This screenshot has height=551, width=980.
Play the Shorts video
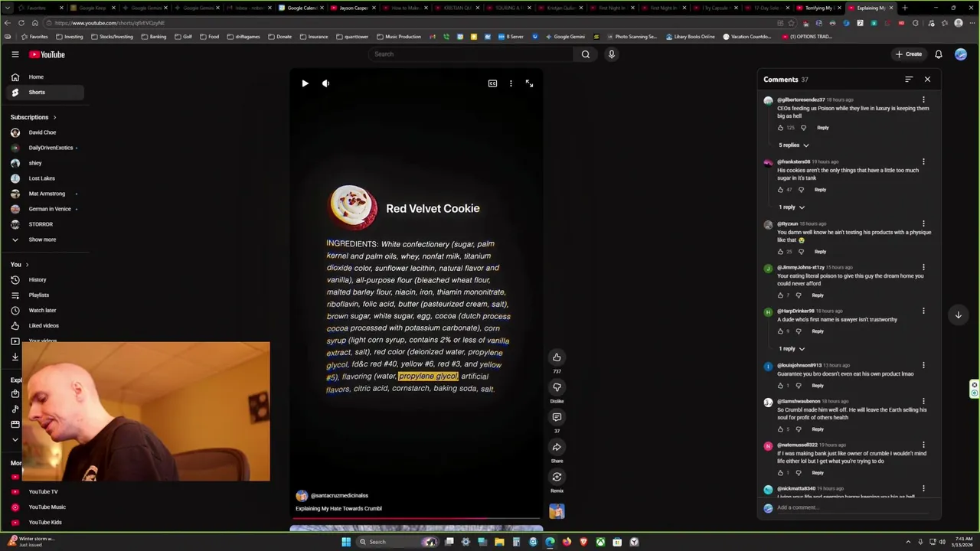pos(305,83)
